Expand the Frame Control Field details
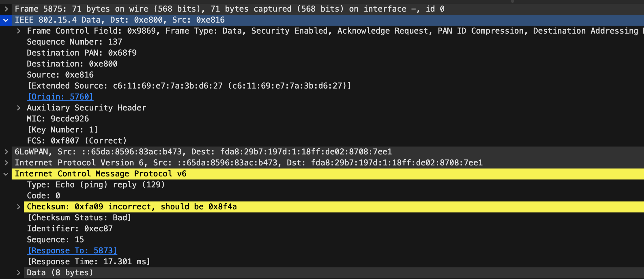The image size is (644, 279). point(19,31)
